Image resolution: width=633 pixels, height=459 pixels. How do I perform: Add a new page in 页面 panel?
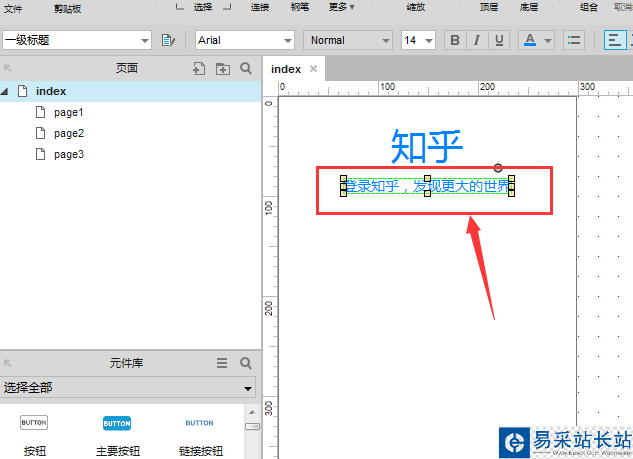pos(199,68)
